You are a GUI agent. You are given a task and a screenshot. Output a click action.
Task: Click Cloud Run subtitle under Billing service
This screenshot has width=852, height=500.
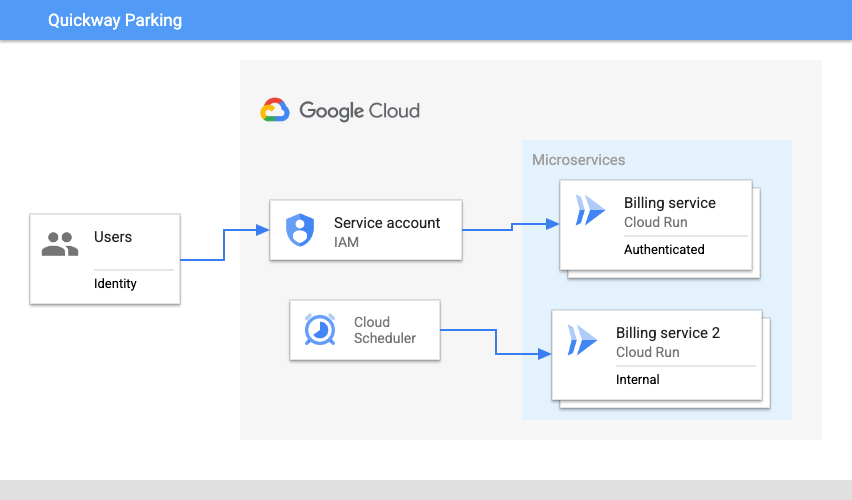tap(655, 222)
